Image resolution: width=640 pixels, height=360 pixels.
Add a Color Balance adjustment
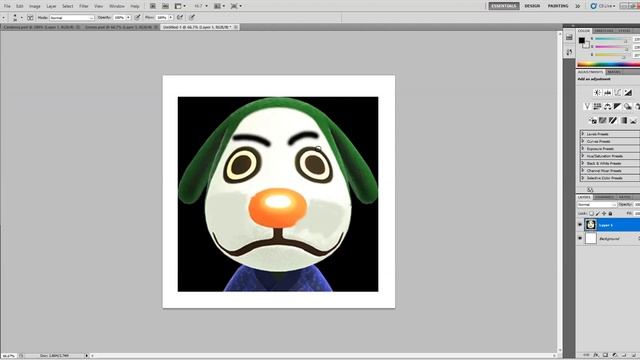607,107
